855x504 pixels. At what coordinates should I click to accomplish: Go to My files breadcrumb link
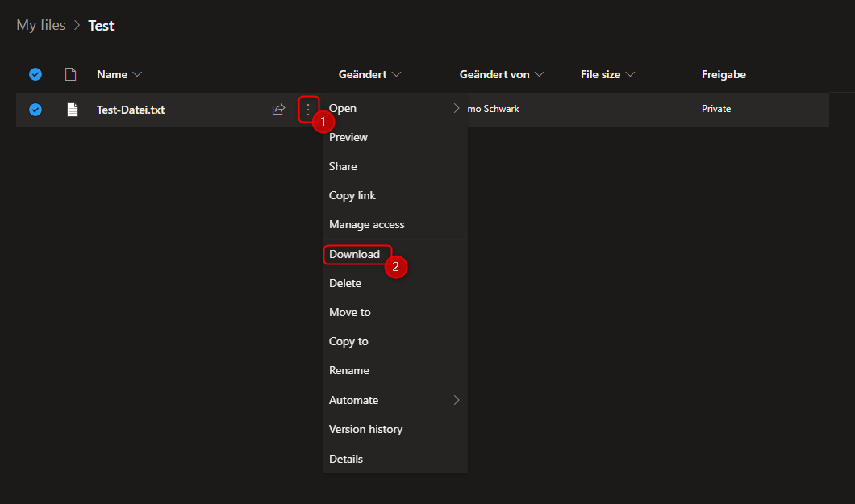coord(41,25)
